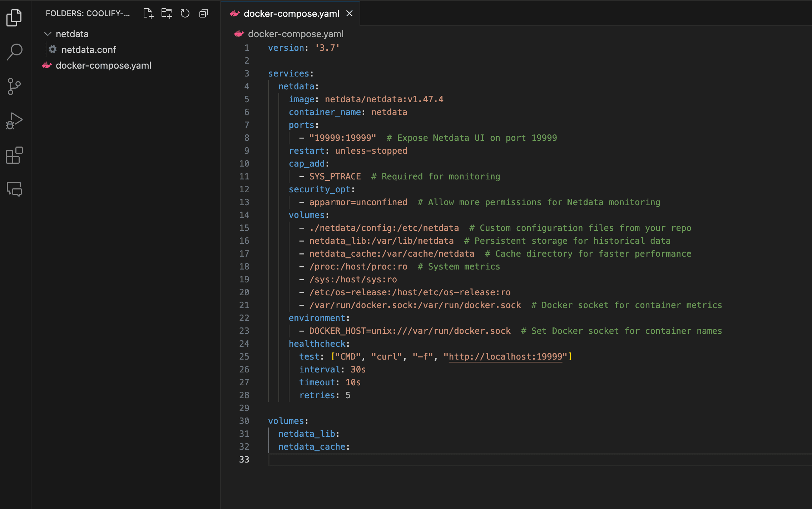Select the docker-compose.yaml editor tab
812x509 pixels.
click(290, 13)
